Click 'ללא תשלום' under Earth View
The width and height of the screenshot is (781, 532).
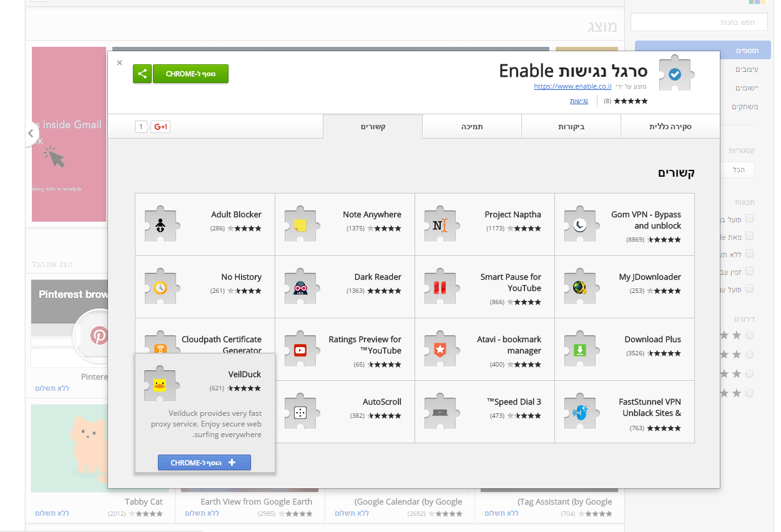pos(202,513)
